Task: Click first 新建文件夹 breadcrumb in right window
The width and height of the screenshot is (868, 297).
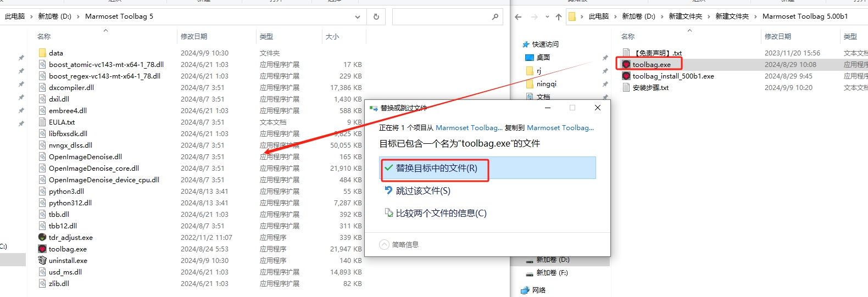Action: pos(685,16)
